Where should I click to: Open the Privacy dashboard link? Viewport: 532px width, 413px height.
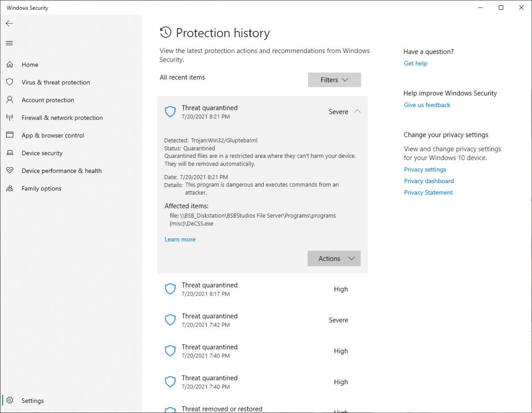click(429, 181)
